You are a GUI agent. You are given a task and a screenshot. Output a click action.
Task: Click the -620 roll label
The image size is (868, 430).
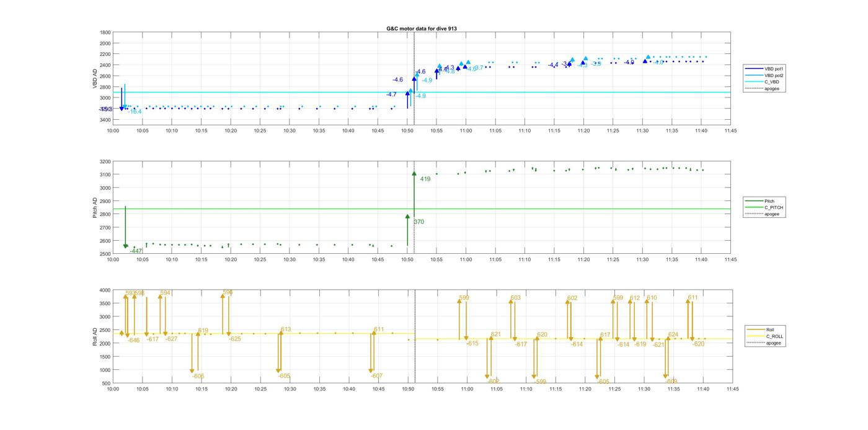click(x=698, y=344)
